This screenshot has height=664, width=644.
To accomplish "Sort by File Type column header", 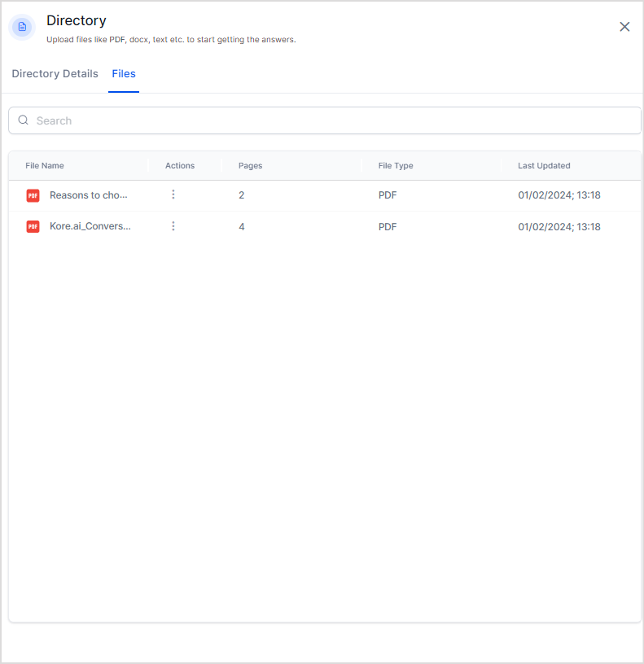I will coord(396,166).
